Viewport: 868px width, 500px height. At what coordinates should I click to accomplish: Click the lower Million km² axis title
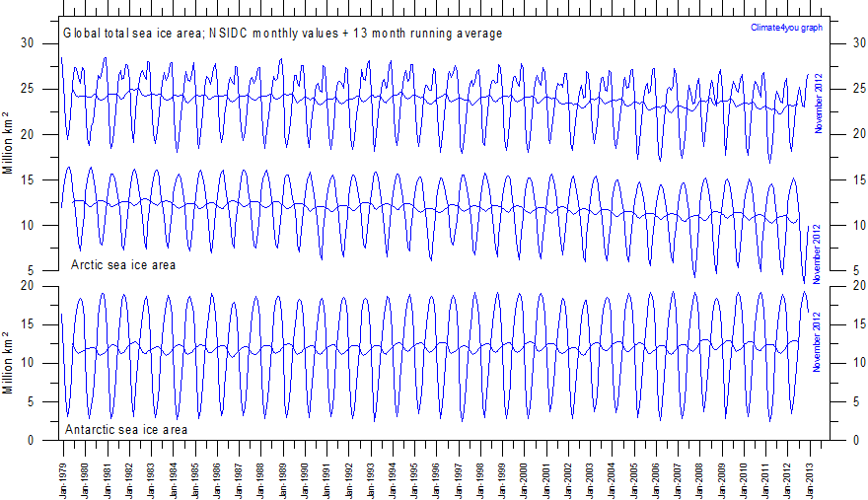(8, 367)
